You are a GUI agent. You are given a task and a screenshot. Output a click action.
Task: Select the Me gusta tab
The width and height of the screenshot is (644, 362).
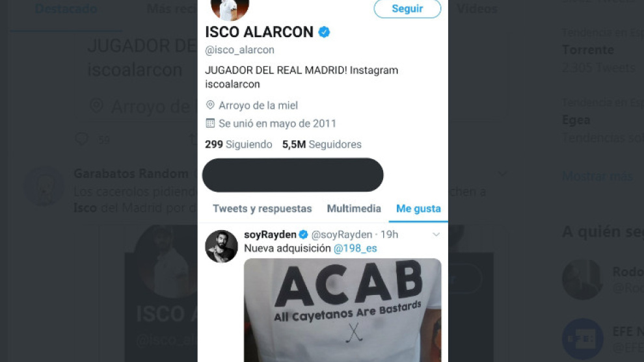coord(418,209)
